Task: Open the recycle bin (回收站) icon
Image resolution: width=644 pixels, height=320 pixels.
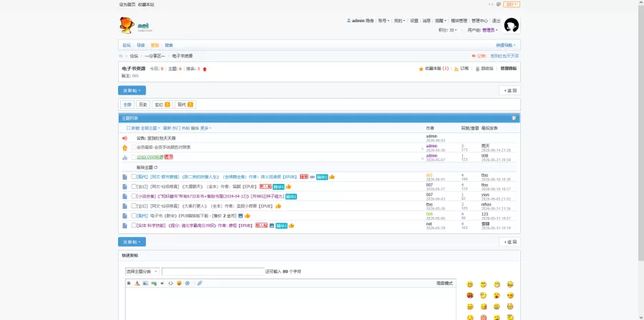Action: 477,69
